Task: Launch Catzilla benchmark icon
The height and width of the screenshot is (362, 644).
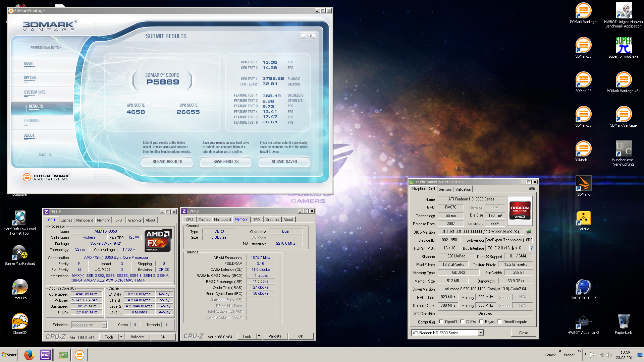Action: tap(583, 220)
